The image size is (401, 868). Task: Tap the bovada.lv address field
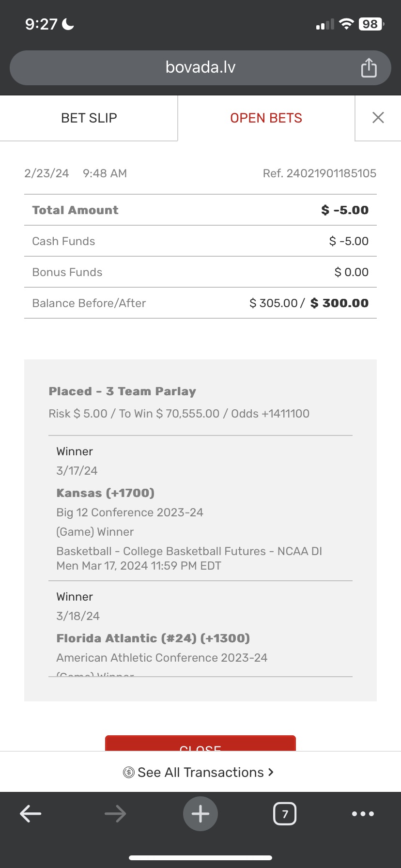point(200,67)
